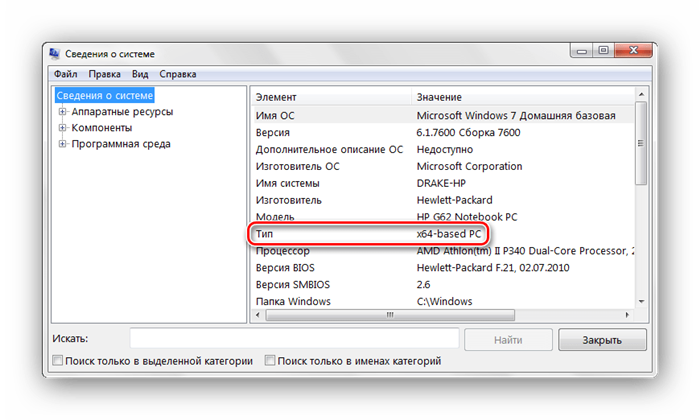Select the Сведения о системе tree root

(x=104, y=96)
